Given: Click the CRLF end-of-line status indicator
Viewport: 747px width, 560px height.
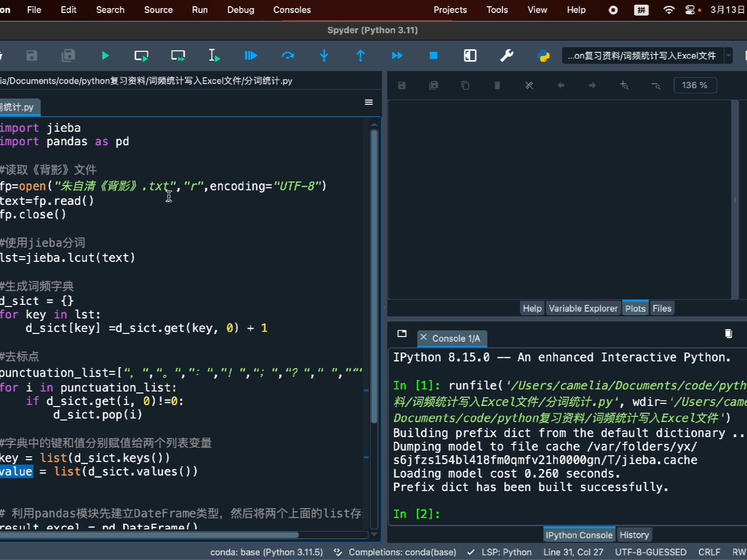Looking at the screenshot, I should tap(709, 552).
